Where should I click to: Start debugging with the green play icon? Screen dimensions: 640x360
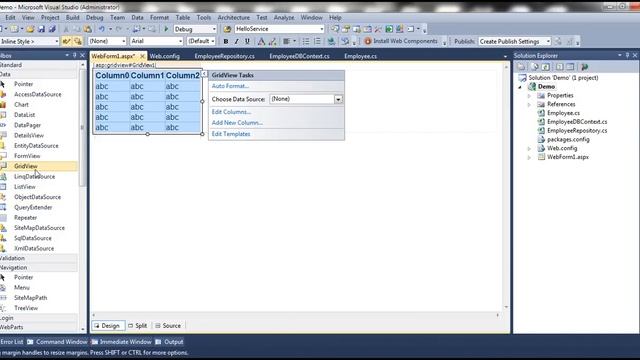166,29
